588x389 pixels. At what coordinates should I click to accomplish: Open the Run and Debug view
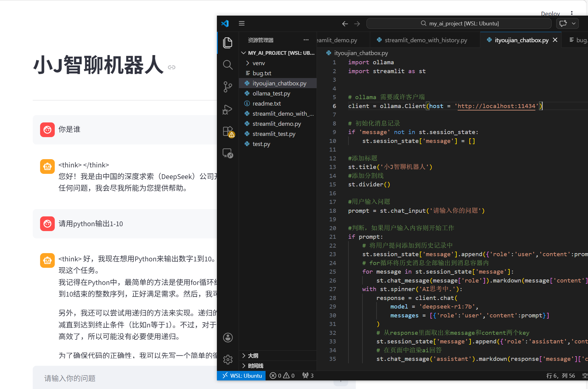click(x=228, y=109)
